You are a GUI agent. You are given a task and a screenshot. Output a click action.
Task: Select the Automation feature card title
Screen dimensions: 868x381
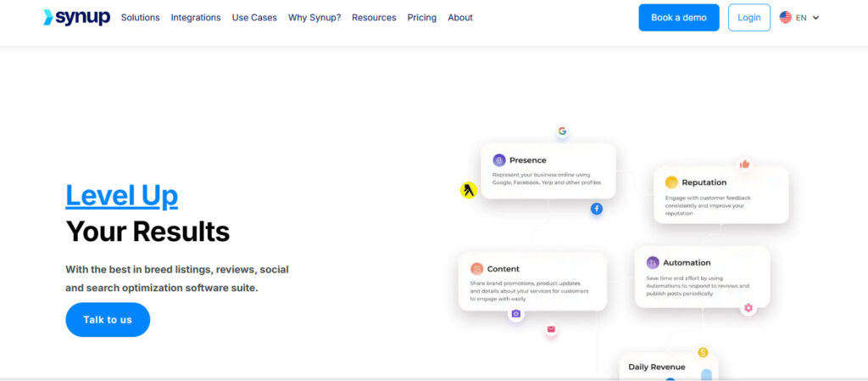[687, 262]
